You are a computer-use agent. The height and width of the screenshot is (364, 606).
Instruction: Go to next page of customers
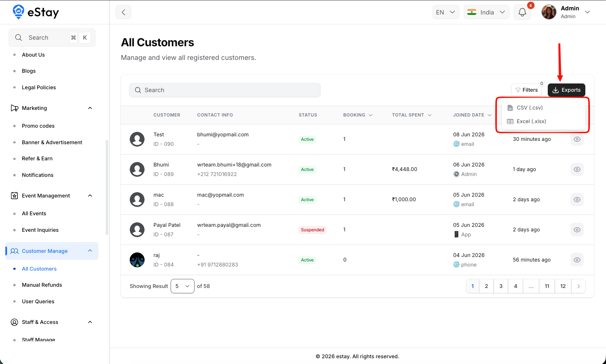578,286
